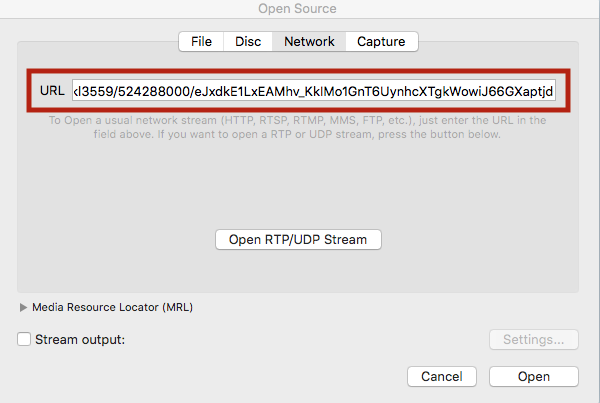Click the network stream help text
Viewport: 600px width, 403px height.
tap(298, 127)
